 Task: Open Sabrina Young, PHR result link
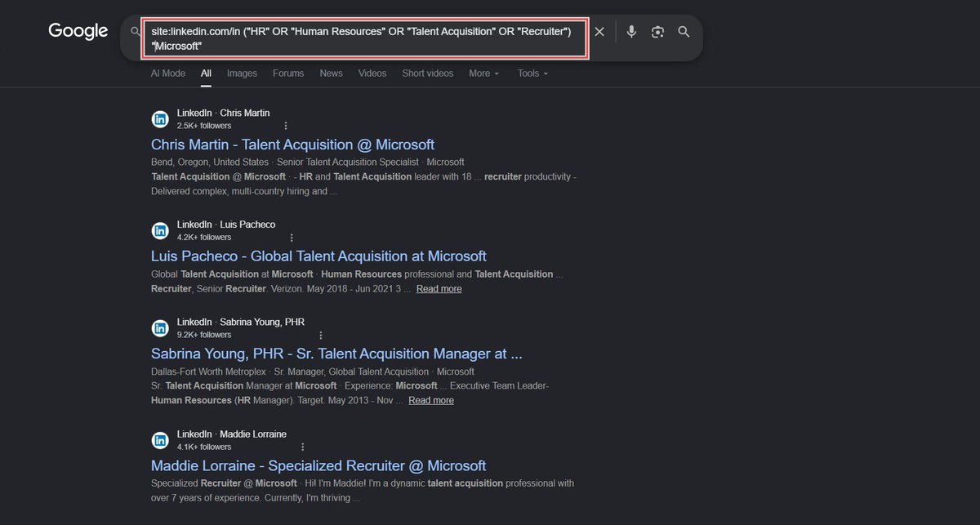pyautogui.click(x=336, y=354)
